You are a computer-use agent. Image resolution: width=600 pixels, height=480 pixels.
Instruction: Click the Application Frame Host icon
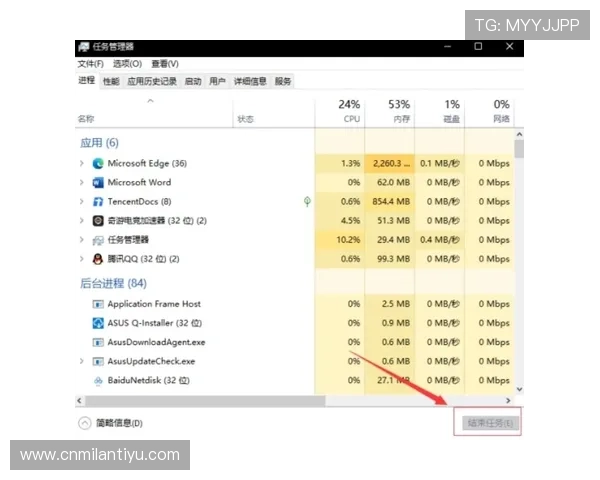click(98, 304)
